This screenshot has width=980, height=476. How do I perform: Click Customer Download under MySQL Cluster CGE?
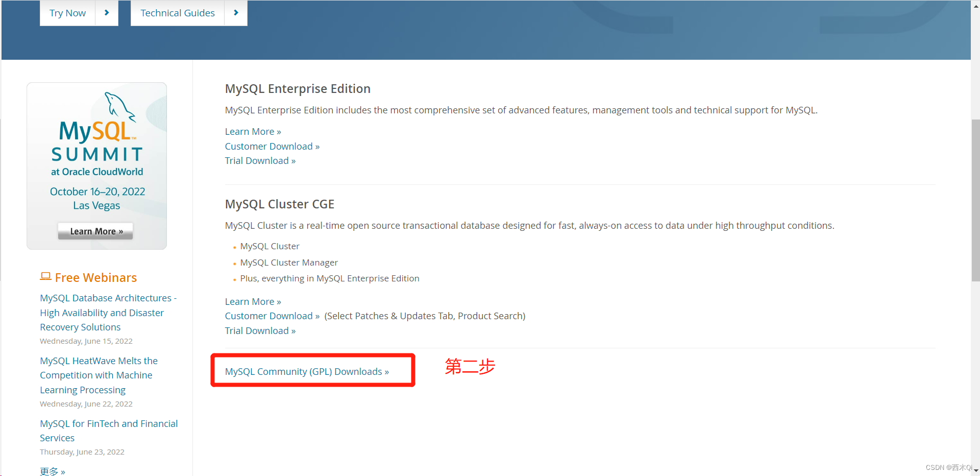pos(272,316)
